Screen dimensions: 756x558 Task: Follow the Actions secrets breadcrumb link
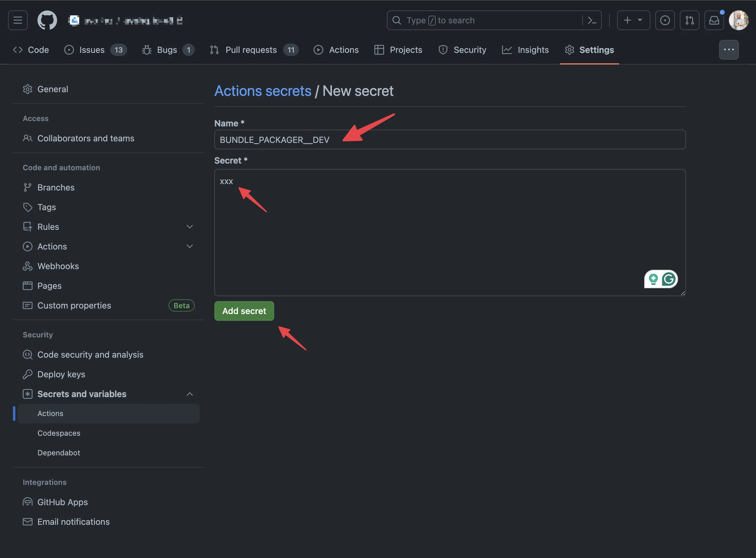tap(263, 91)
